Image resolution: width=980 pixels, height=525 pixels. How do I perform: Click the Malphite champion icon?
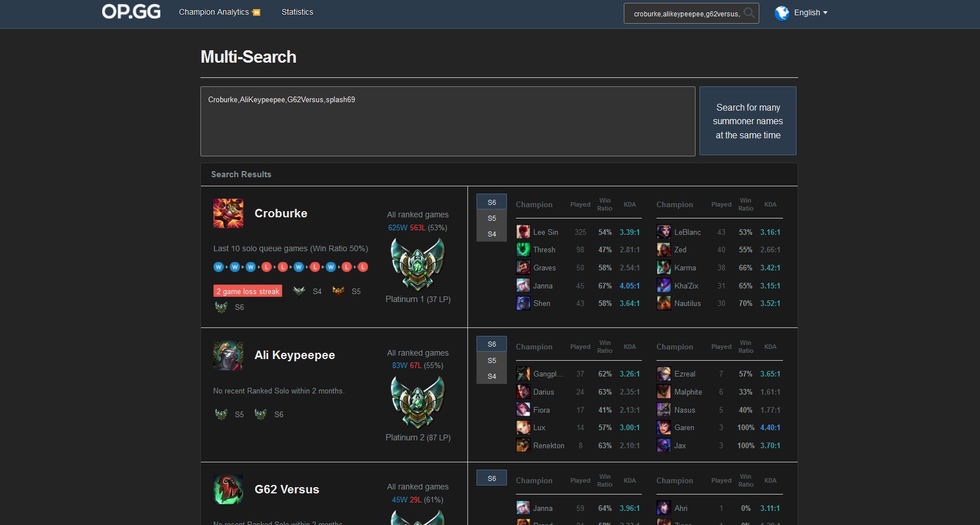tap(664, 392)
